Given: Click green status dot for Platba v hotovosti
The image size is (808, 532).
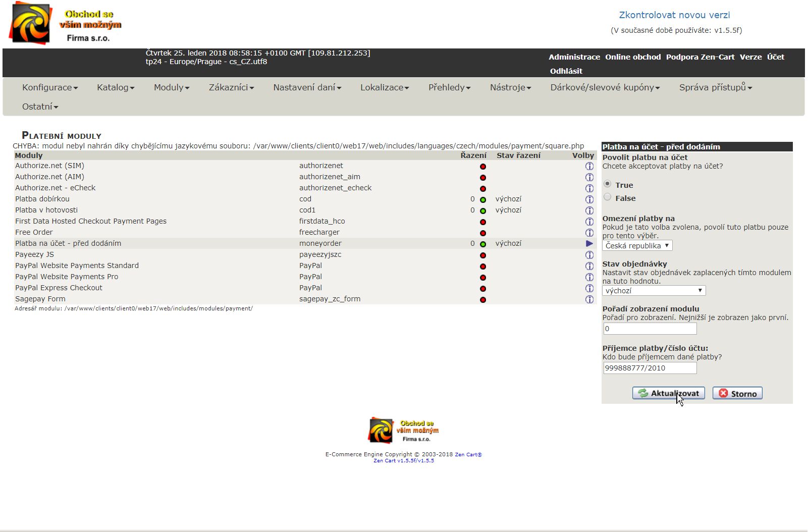Looking at the screenshot, I should 483,211.
